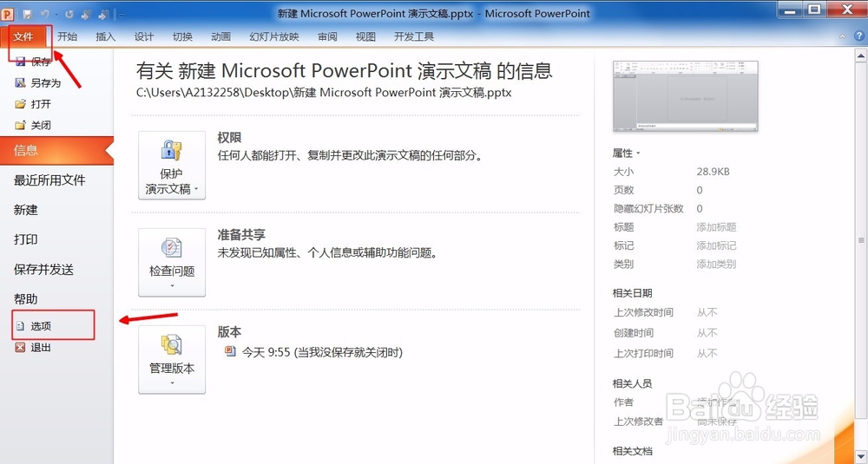
Task: Switch to the 审阅 tab
Action: [x=327, y=36]
